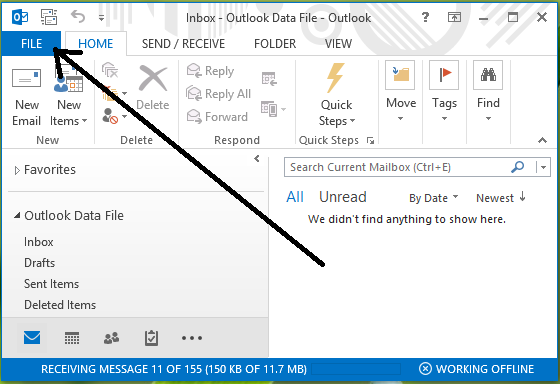
Task: Open Tasks clipboard icon
Action: (151, 338)
